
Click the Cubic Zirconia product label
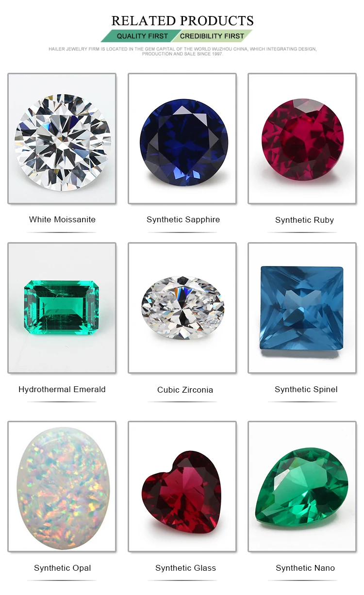click(x=185, y=390)
